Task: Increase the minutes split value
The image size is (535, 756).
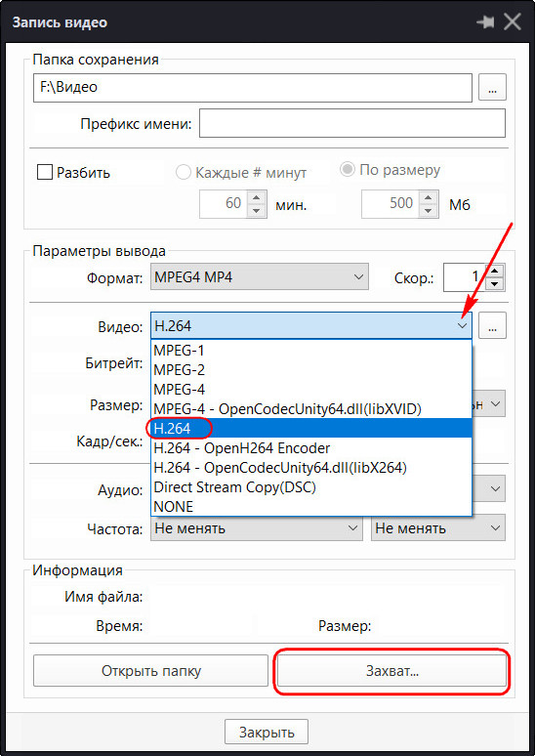Action: coord(257,197)
